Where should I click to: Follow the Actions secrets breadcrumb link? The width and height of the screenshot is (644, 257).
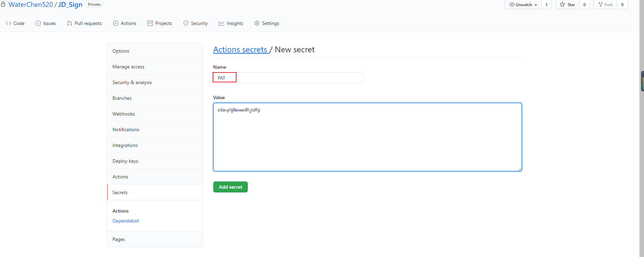[240, 50]
